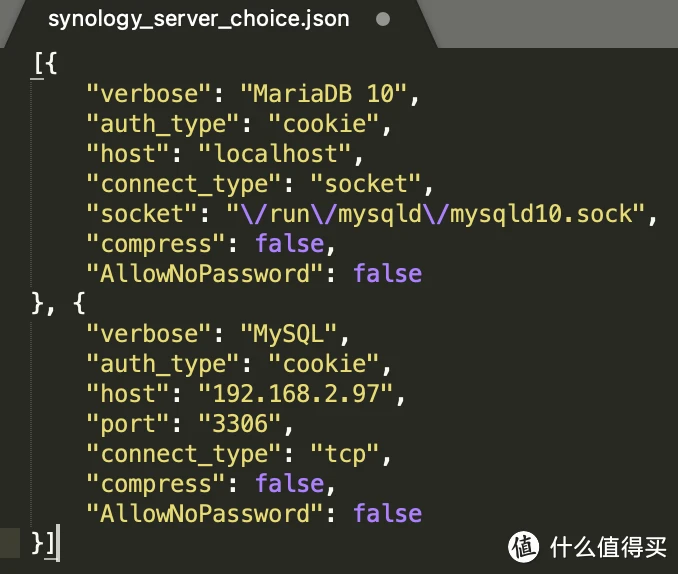The height and width of the screenshot is (574, 678).
Task: Click the round 值 logo icon
Action: [524, 547]
